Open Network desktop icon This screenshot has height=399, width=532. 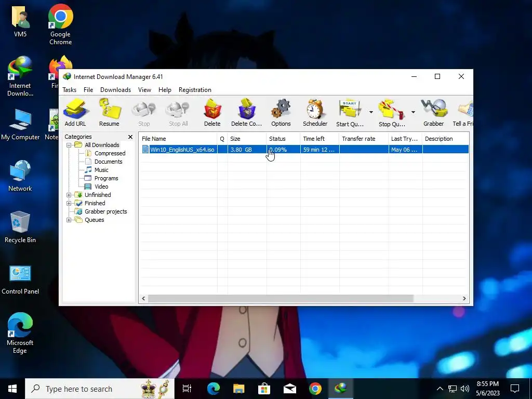click(x=20, y=176)
